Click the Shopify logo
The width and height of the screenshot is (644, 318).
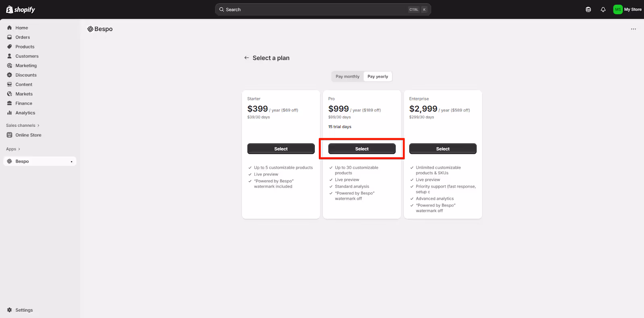tap(21, 9)
